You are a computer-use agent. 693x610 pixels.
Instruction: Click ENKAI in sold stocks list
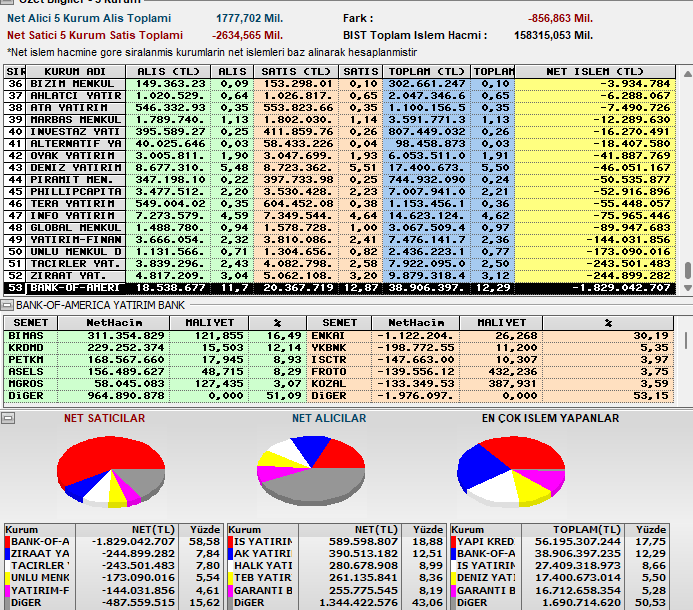pos(328,336)
